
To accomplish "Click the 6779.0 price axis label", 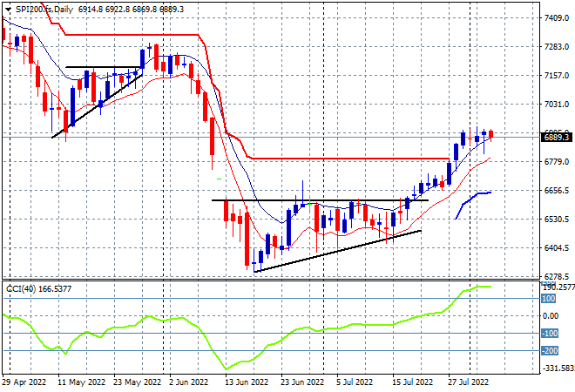I will (x=557, y=162).
